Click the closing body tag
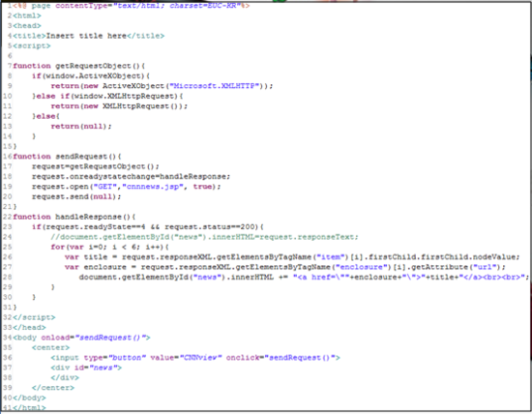The height and width of the screenshot is (414, 532). pos(29,398)
